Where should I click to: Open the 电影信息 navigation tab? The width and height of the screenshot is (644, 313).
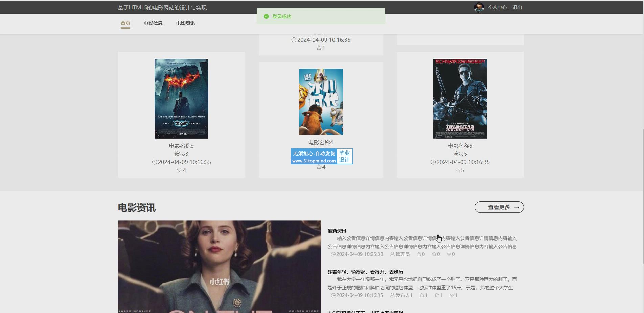pos(153,23)
